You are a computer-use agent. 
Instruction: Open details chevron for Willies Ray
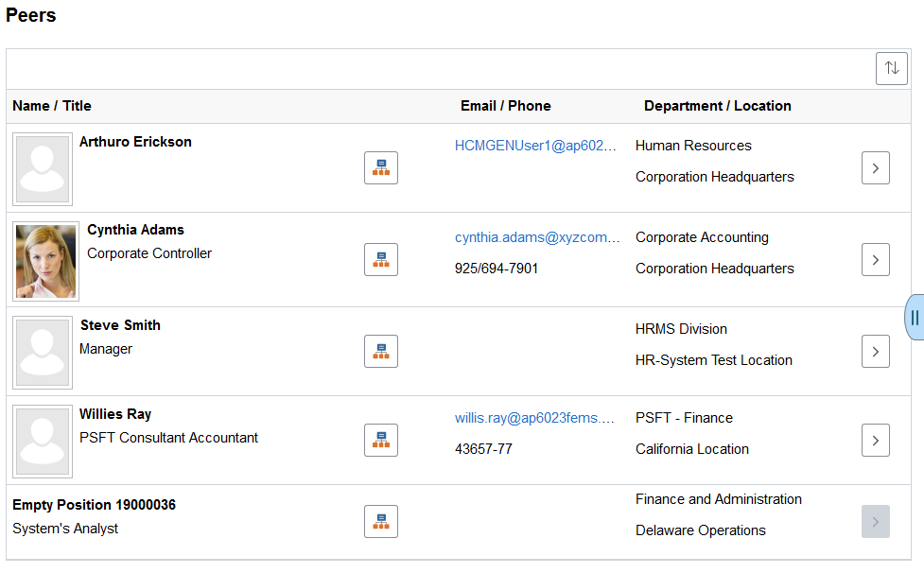(875, 441)
